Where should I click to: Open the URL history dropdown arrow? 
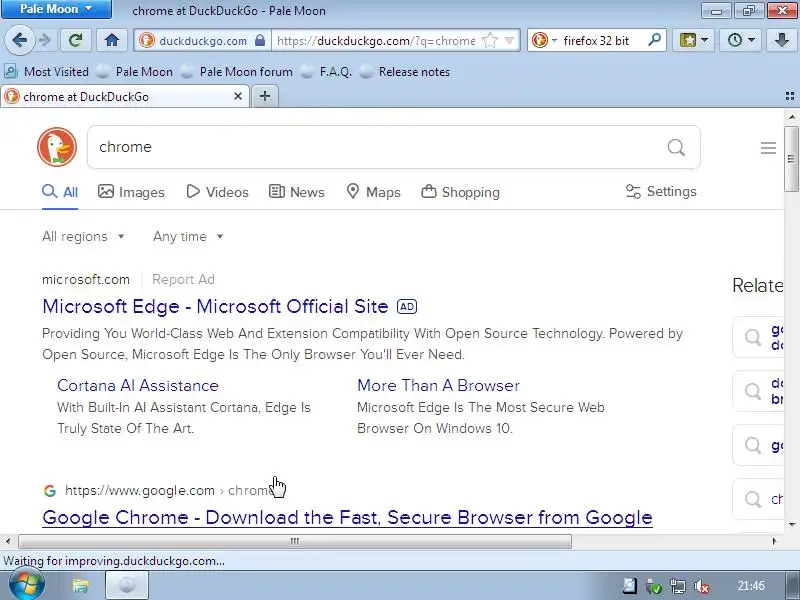coord(509,40)
